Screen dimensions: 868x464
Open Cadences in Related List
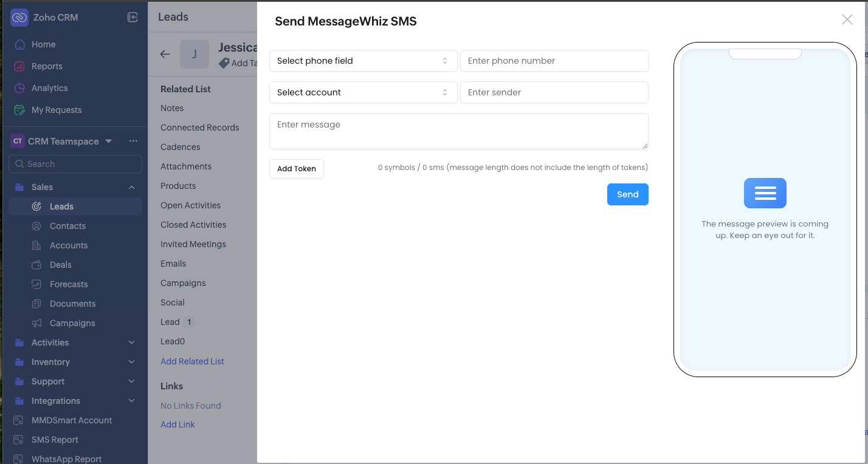181,147
